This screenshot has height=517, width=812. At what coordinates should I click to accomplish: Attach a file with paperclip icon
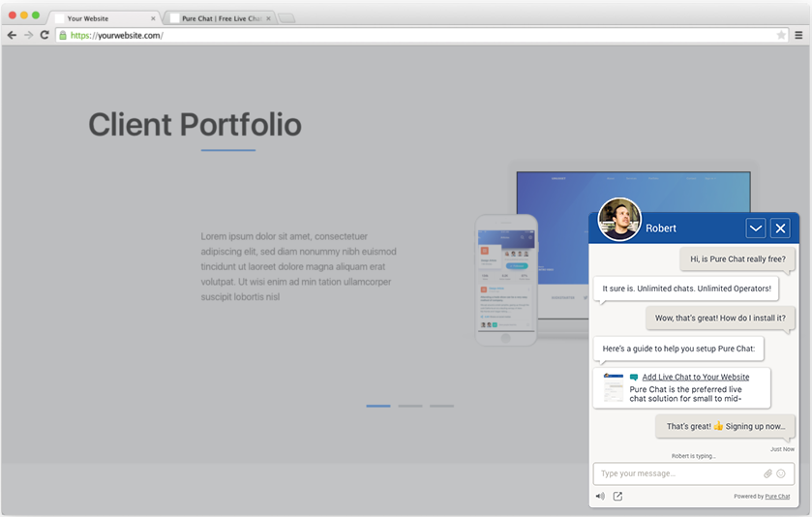point(767,473)
